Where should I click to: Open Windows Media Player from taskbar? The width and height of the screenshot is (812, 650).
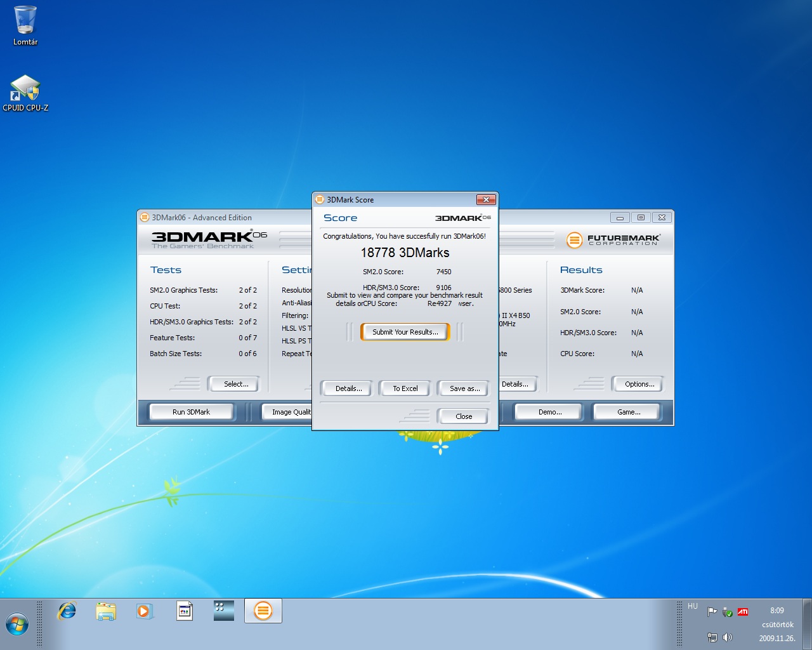pos(145,611)
